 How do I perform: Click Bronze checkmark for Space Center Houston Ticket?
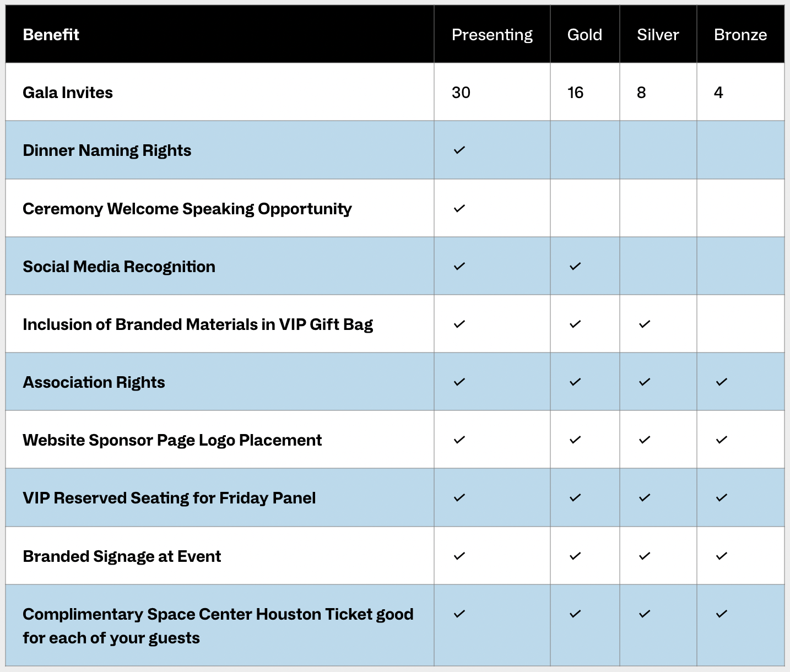click(x=722, y=614)
